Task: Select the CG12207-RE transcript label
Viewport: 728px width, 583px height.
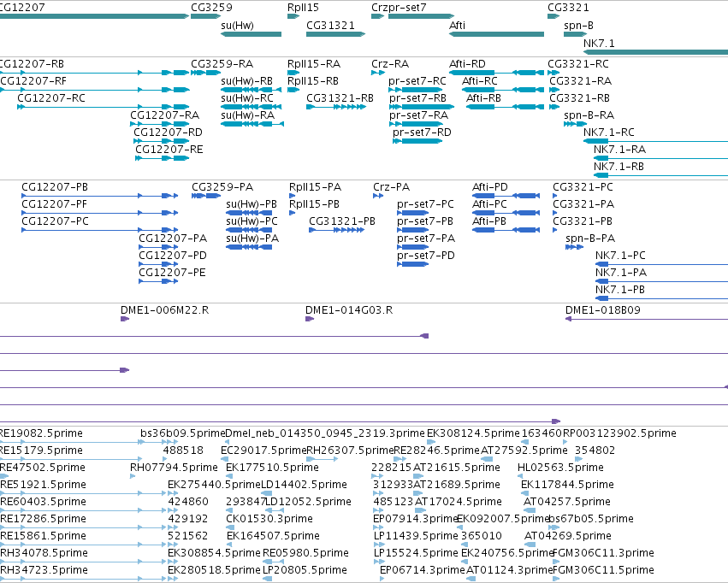Action: [169, 150]
